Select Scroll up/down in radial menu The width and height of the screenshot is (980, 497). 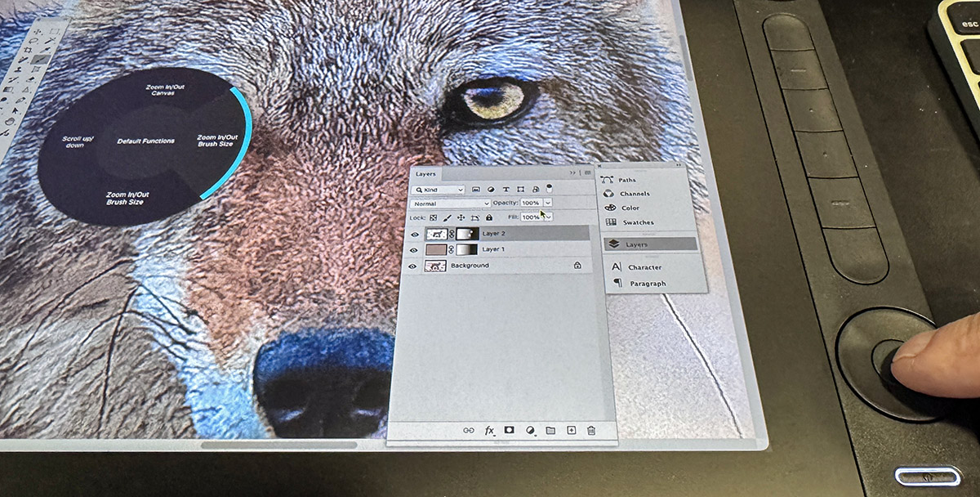pos(73,141)
